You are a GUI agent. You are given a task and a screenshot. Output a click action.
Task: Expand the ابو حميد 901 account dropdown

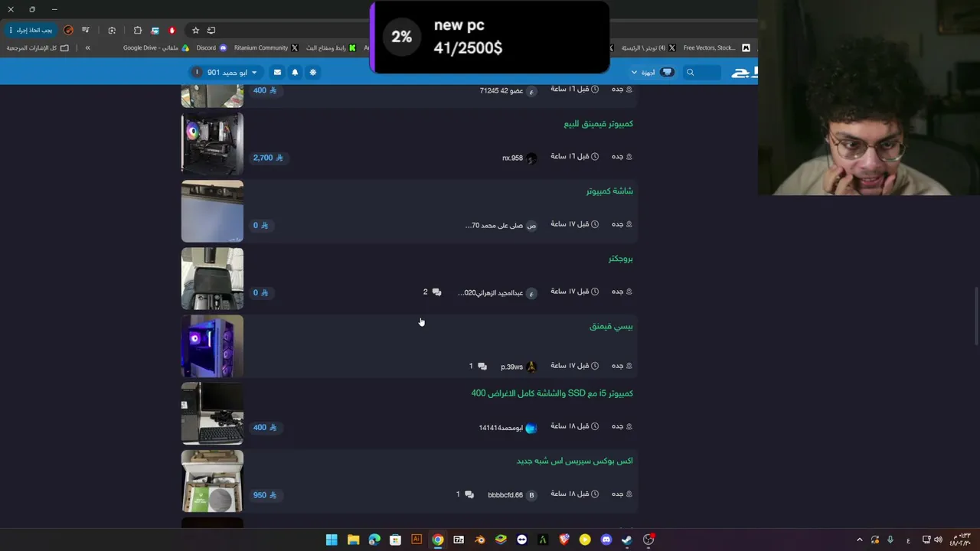(225, 72)
